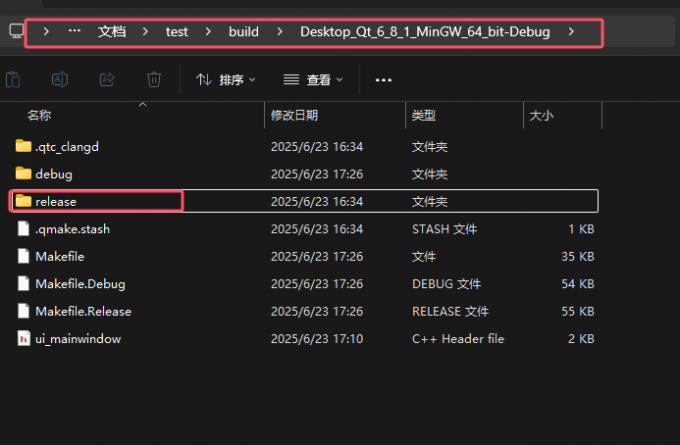Sort by 类型 column header
The height and width of the screenshot is (445, 680).
click(424, 115)
